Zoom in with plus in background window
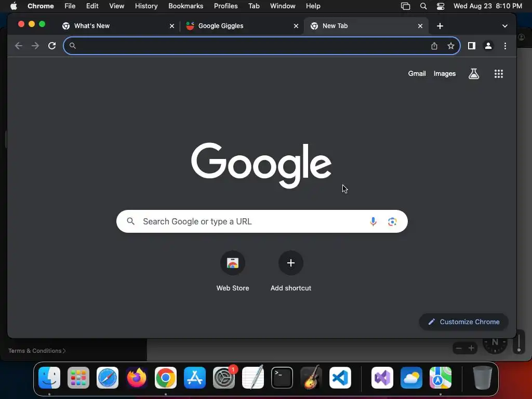532x399 pixels. pos(471,348)
